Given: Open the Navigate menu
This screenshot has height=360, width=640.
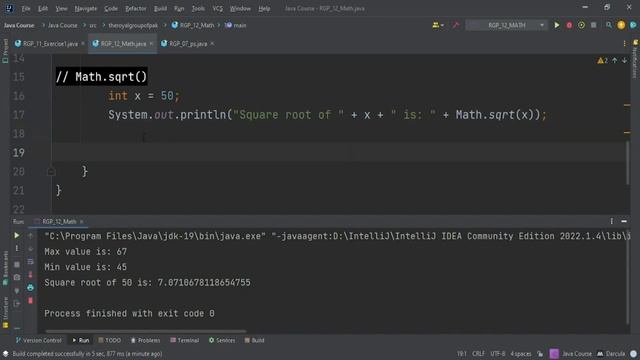Looking at the screenshot, I should tap(86, 8).
